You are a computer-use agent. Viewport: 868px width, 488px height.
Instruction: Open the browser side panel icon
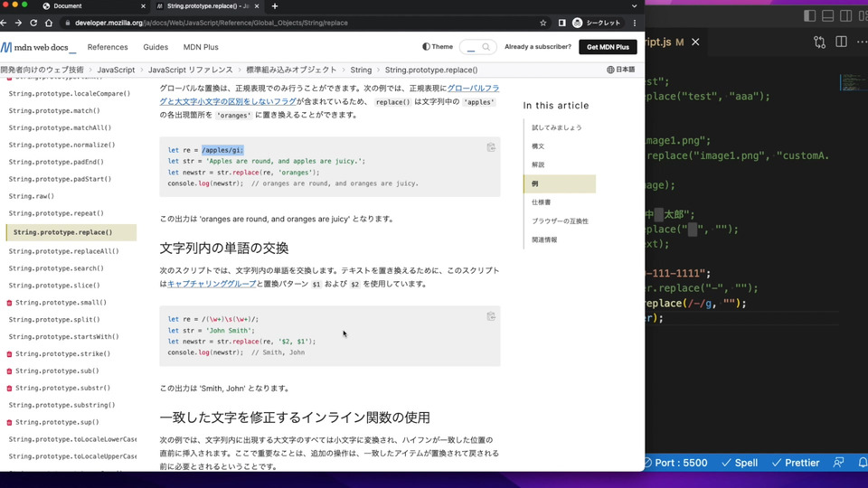coord(561,23)
